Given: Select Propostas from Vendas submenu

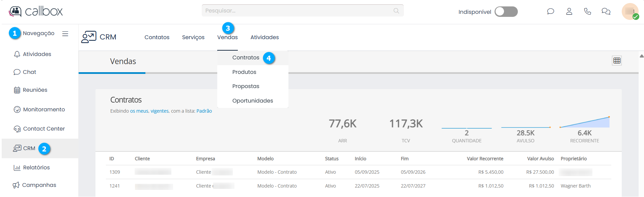Looking at the screenshot, I should (246, 86).
